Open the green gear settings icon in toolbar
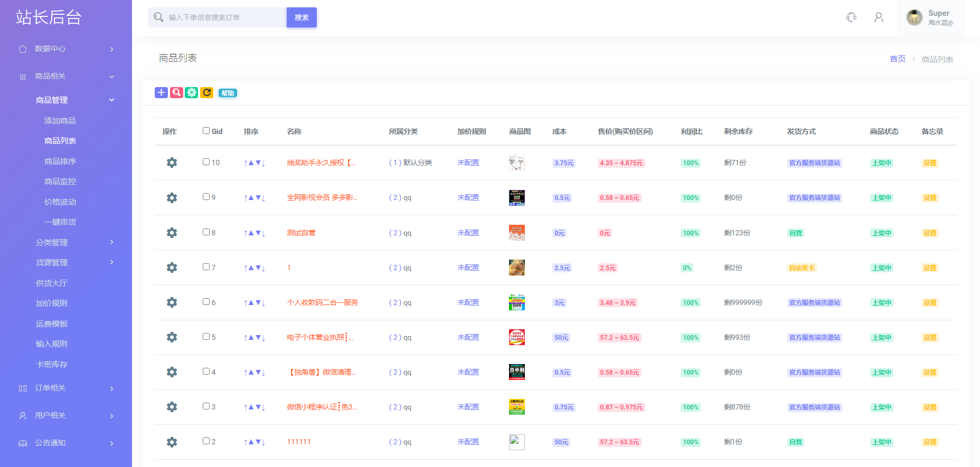This screenshot has height=467, width=980. pos(191,93)
